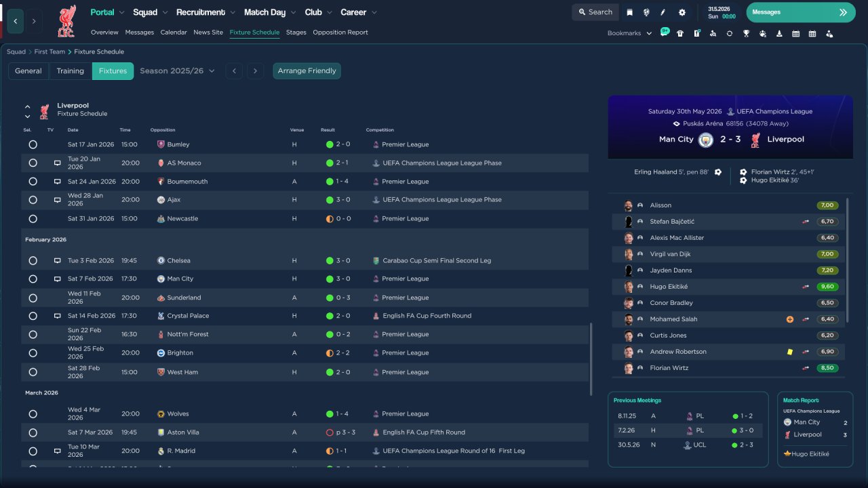The image size is (868, 488).
Task: Switch to the Training tab
Action: click(x=71, y=71)
